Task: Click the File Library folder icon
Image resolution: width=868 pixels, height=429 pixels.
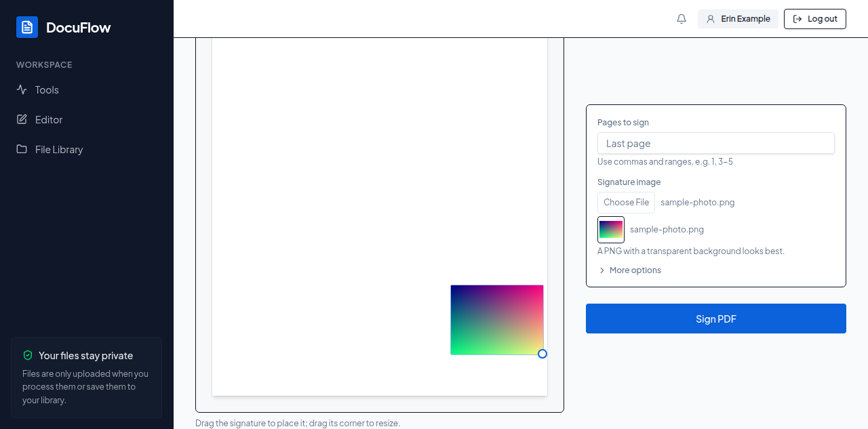Action: point(22,149)
